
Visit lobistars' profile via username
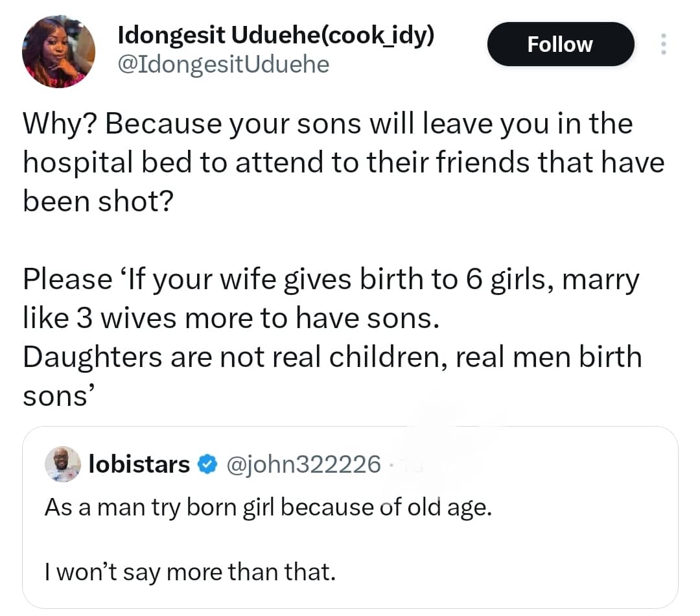point(305,464)
